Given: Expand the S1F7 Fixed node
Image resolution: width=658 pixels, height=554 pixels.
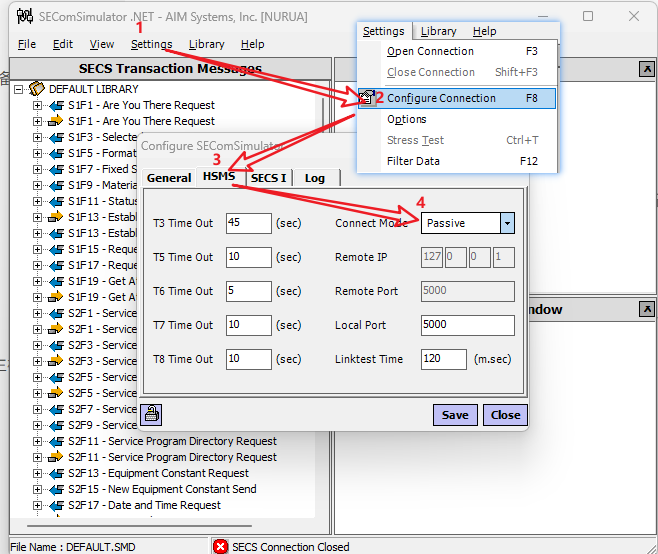Looking at the screenshot, I should click(x=37, y=169).
